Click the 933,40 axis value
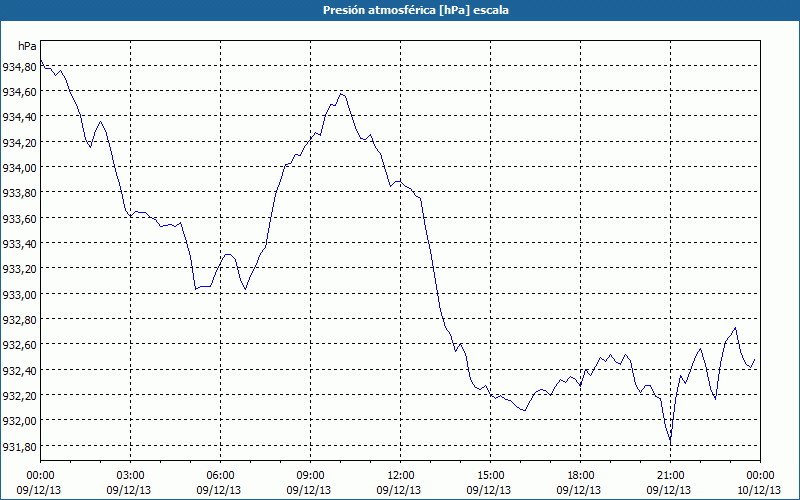 coord(19,243)
